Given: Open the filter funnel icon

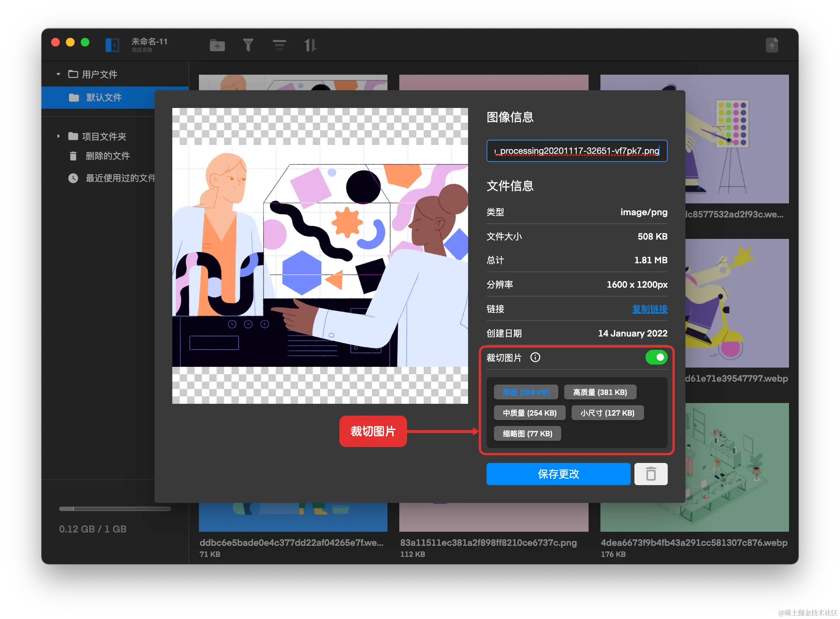Looking at the screenshot, I should [248, 45].
